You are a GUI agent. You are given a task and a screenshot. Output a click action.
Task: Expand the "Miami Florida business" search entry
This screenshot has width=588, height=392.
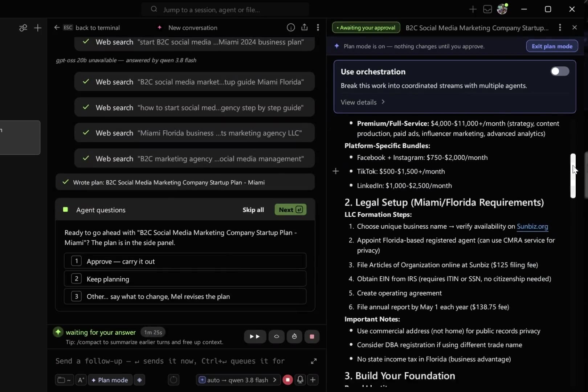[x=195, y=133]
